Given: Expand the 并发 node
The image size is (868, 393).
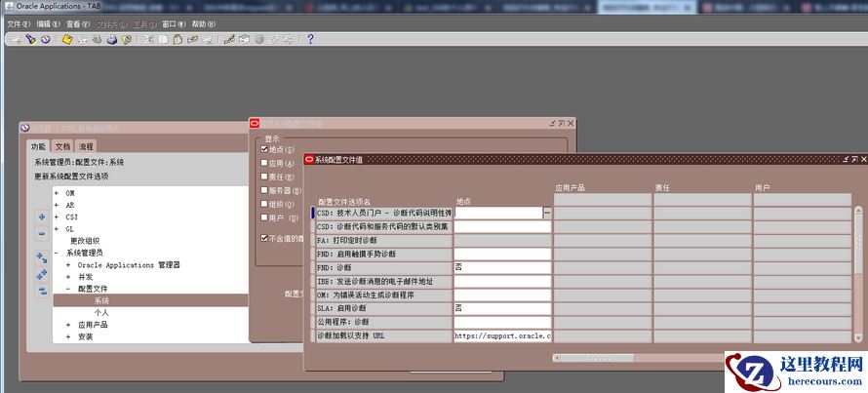Looking at the screenshot, I should (x=68, y=277).
